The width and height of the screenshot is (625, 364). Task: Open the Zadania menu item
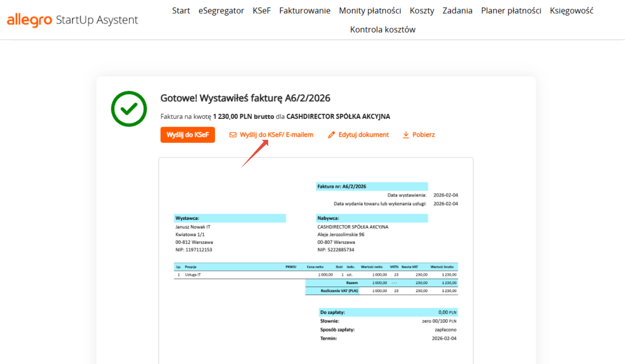pyautogui.click(x=458, y=11)
